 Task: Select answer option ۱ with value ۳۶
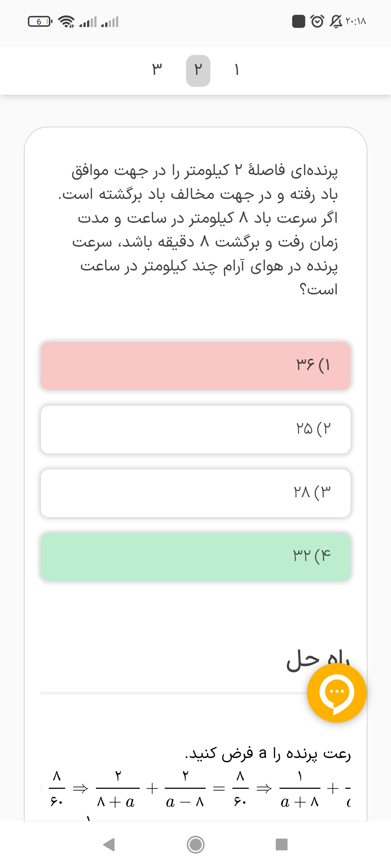point(195,366)
